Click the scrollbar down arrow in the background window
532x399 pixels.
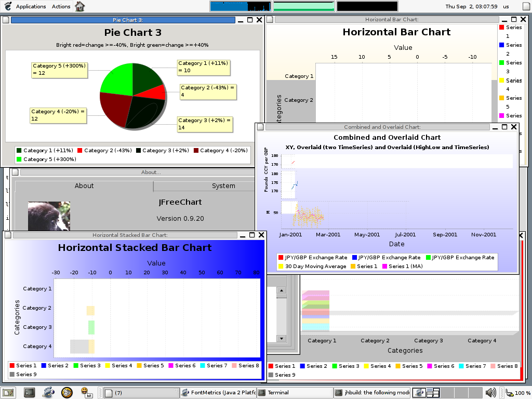(281, 338)
